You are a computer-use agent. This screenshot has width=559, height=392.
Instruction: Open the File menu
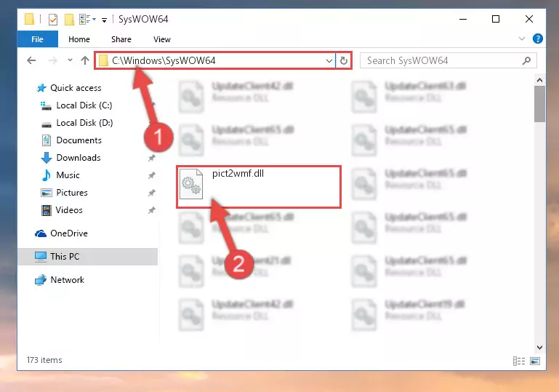click(x=37, y=39)
